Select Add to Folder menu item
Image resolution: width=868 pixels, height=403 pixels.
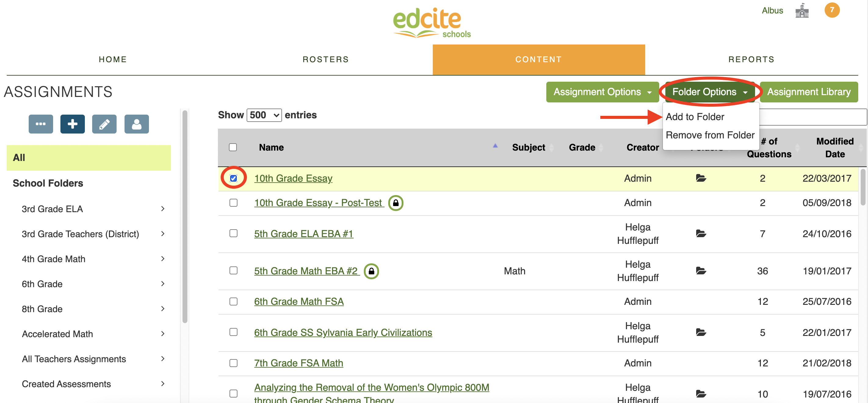coord(695,117)
